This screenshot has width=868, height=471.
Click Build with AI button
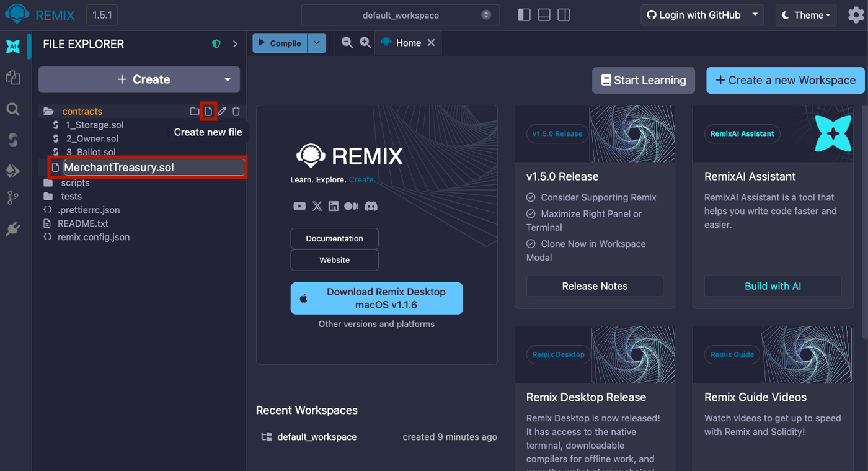[x=773, y=286]
